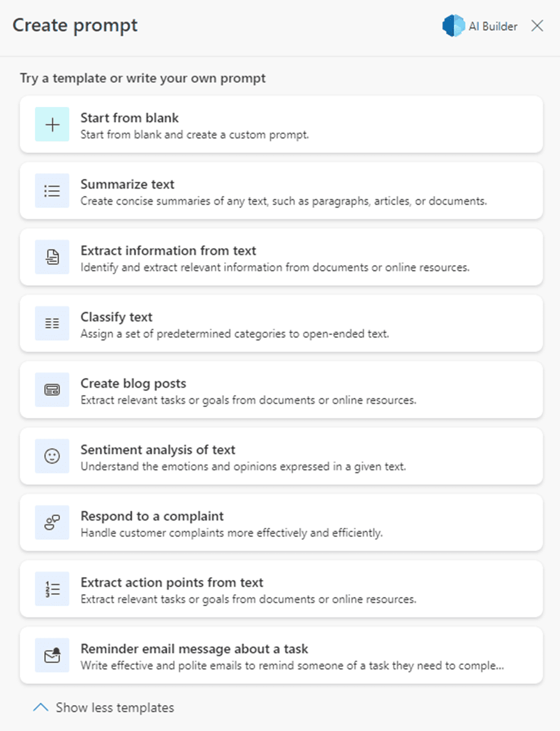Click the Sentiment analysis smiley icon

pyautogui.click(x=52, y=457)
